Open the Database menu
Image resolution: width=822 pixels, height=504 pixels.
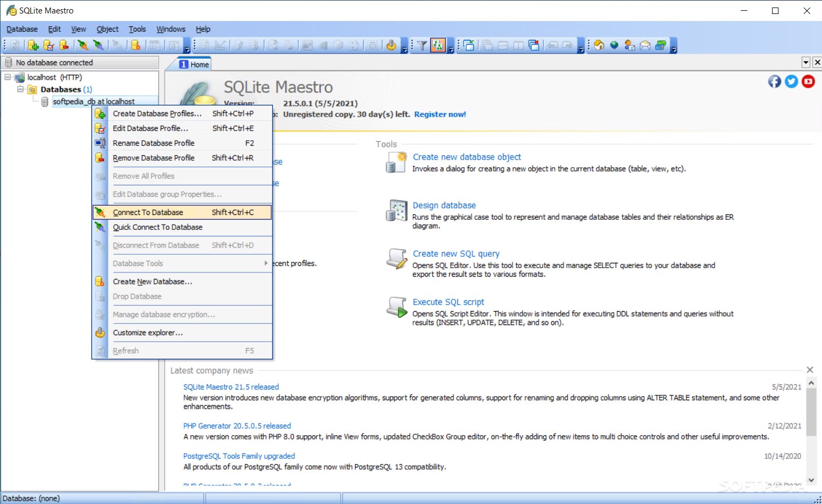22,29
